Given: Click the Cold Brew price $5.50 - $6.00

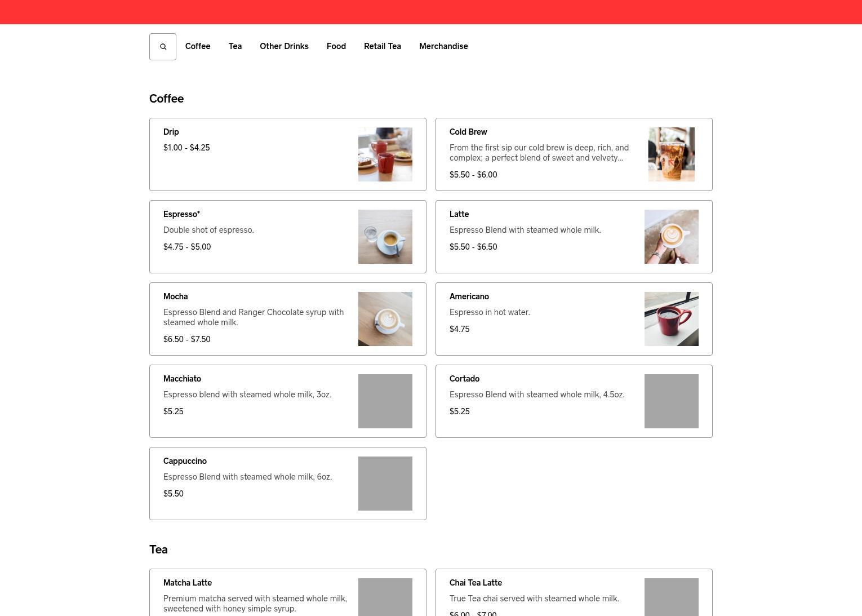Looking at the screenshot, I should pos(473,175).
